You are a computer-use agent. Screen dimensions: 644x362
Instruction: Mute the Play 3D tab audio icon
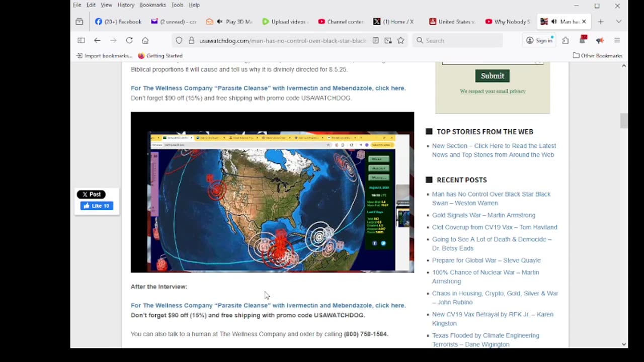[x=219, y=22]
